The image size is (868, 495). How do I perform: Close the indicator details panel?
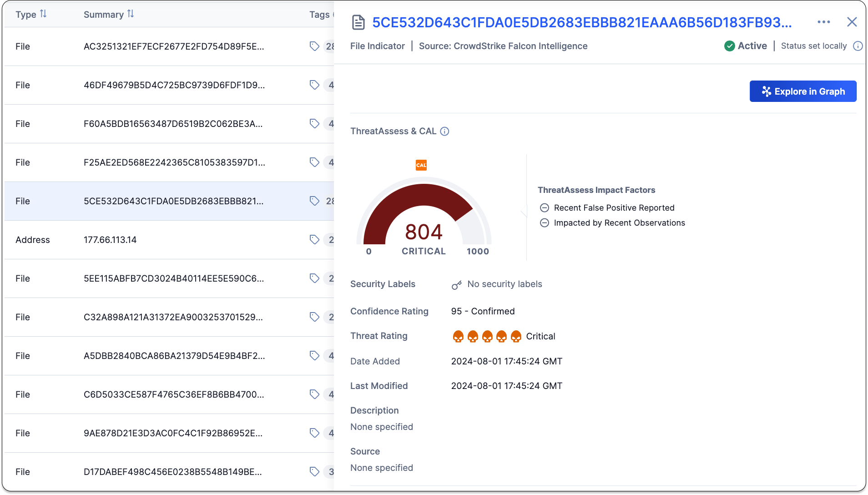tap(852, 22)
